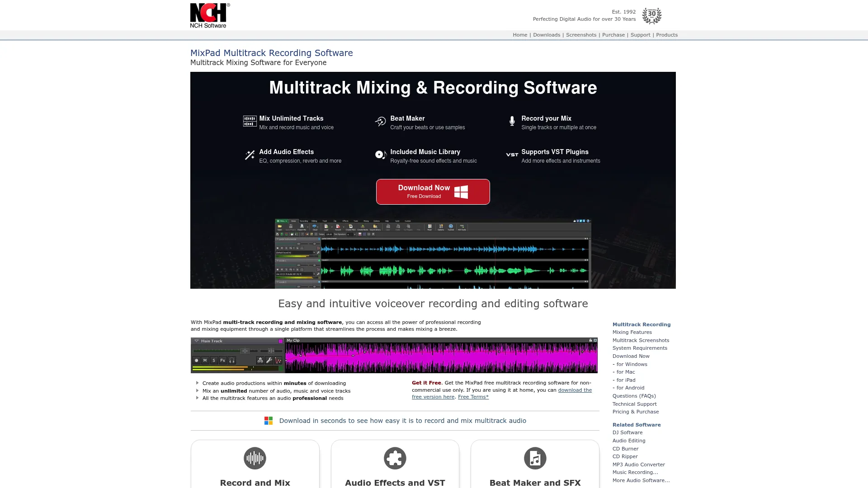The width and height of the screenshot is (868, 488).
Task: Click the microphone icon beside Record your Mix
Action: (512, 121)
